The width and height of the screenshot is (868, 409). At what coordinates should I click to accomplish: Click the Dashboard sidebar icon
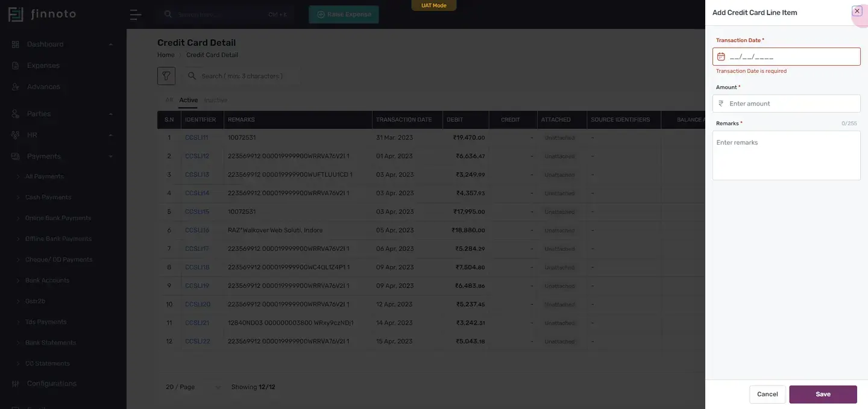pyautogui.click(x=16, y=45)
